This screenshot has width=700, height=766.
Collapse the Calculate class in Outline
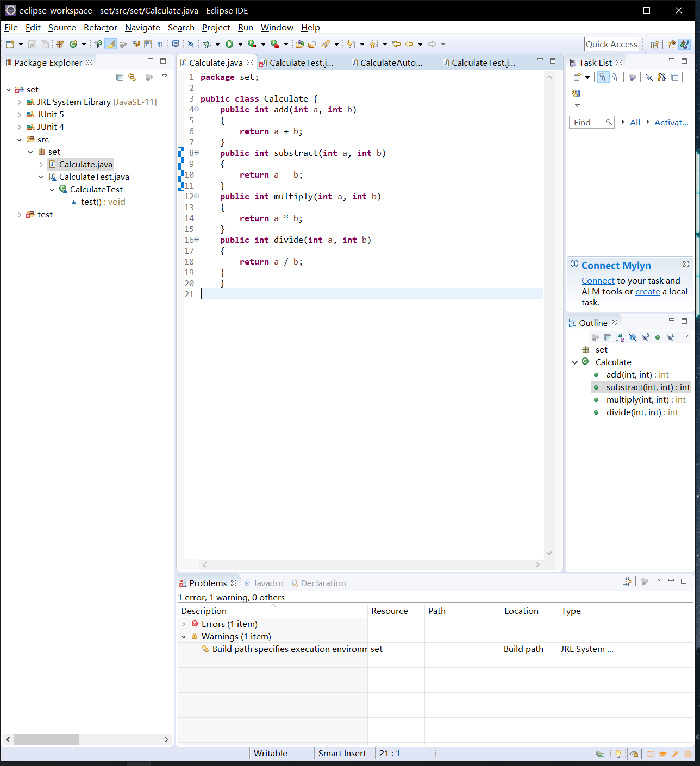pos(574,362)
